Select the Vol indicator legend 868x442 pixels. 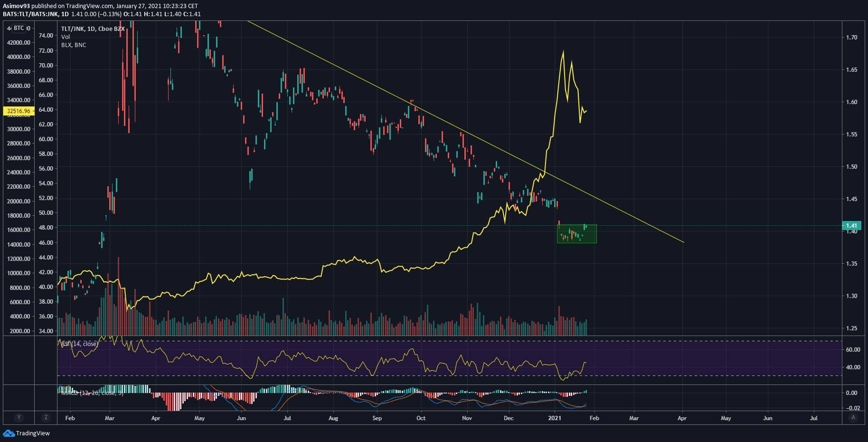point(66,37)
